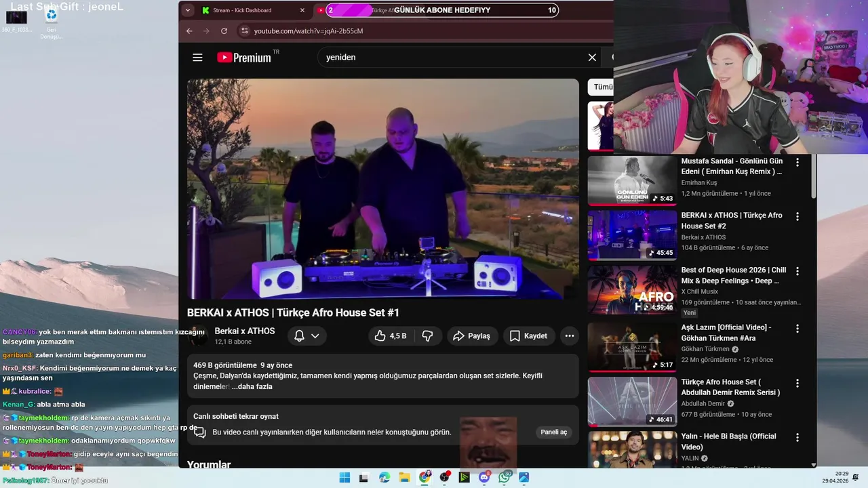Open Yalın - Hele Bi Başla video
This screenshot has width=868, height=488.
[x=729, y=442]
